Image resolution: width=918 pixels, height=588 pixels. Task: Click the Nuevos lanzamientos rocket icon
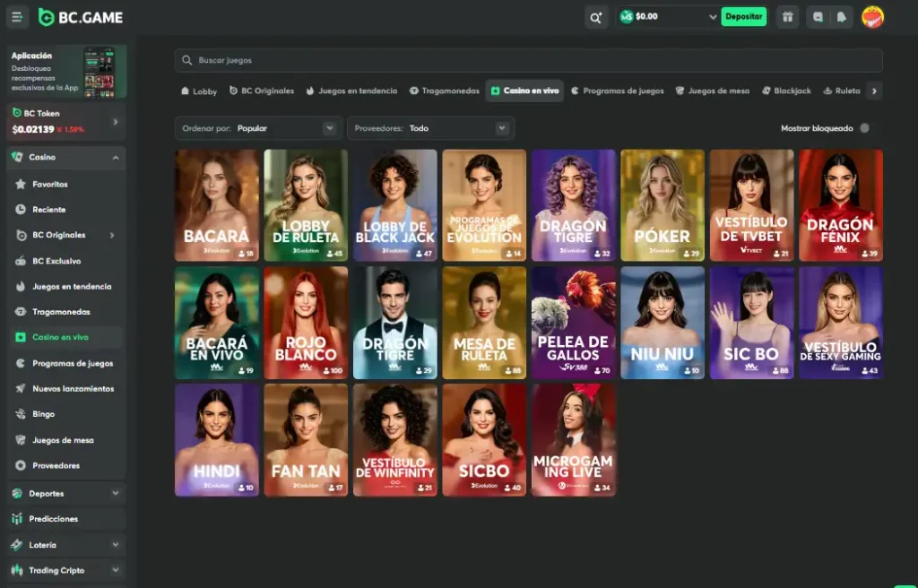pos(21,388)
